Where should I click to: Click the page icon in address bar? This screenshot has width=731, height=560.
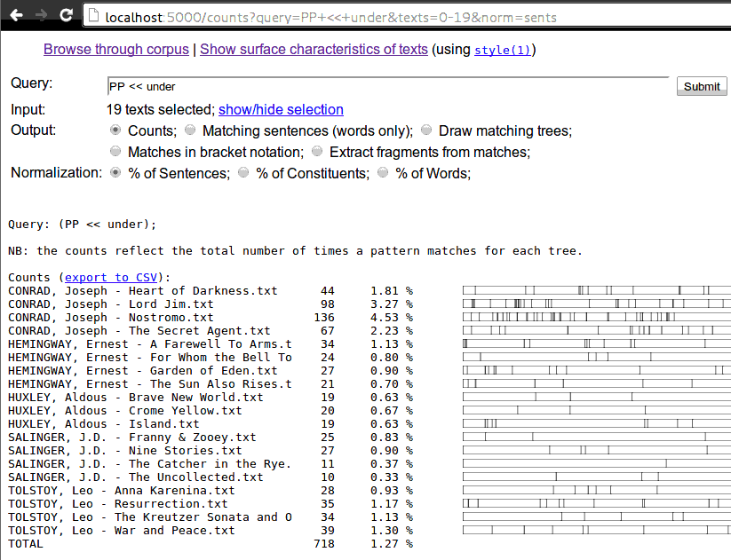point(93,16)
